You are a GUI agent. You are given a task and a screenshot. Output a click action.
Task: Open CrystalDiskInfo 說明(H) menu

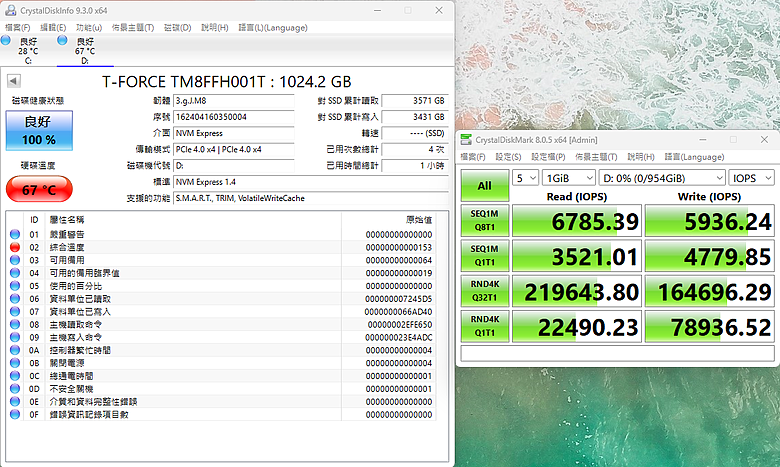point(215,28)
